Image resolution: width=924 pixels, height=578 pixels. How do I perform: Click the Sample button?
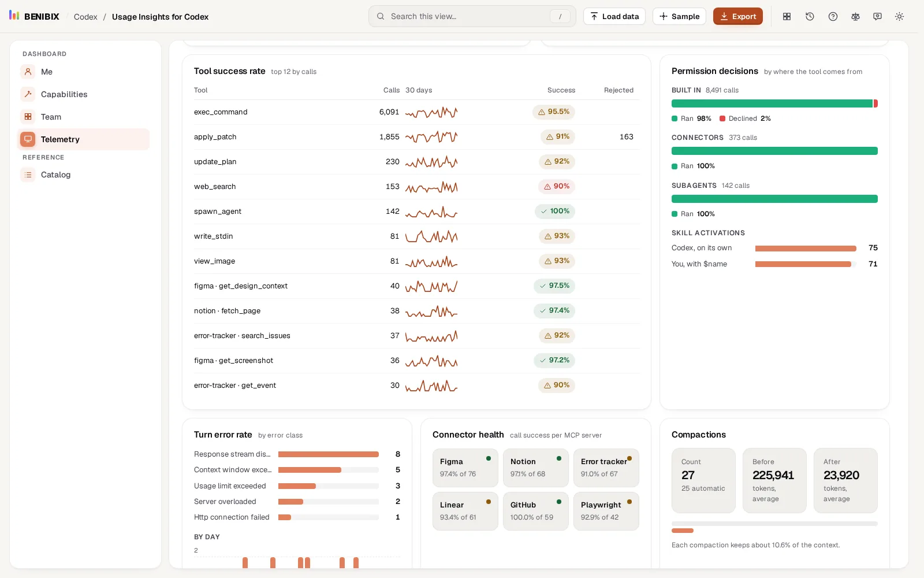(679, 16)
